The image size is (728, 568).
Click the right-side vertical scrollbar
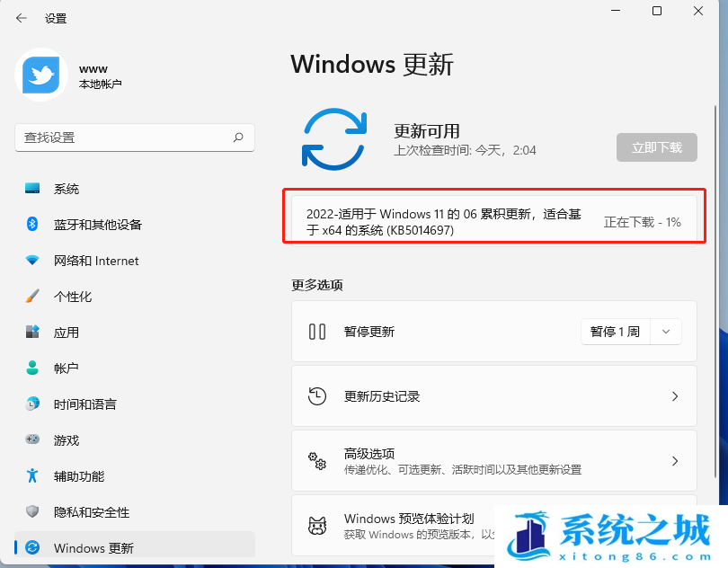pyautogui.click(x=715, y=293)
